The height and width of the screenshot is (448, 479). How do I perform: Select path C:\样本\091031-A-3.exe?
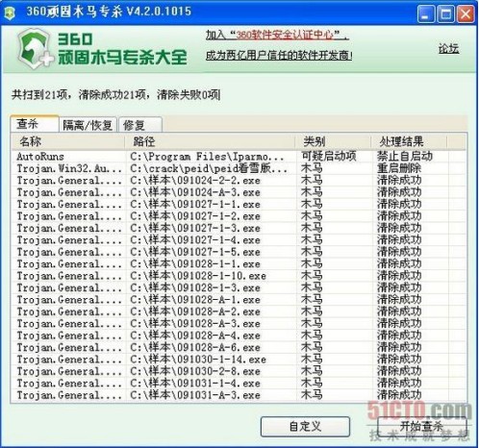(x=195, y=395)
